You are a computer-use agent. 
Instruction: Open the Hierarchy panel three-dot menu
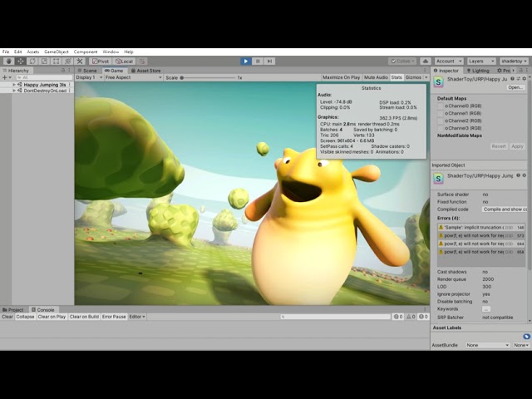(x=70, y=70)
